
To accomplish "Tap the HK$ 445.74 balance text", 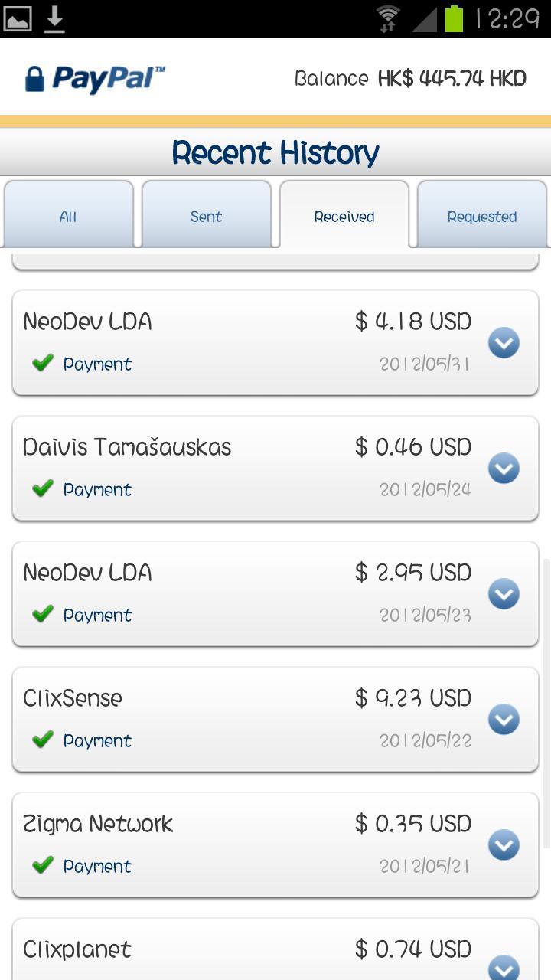I will (x=452, y=78).
